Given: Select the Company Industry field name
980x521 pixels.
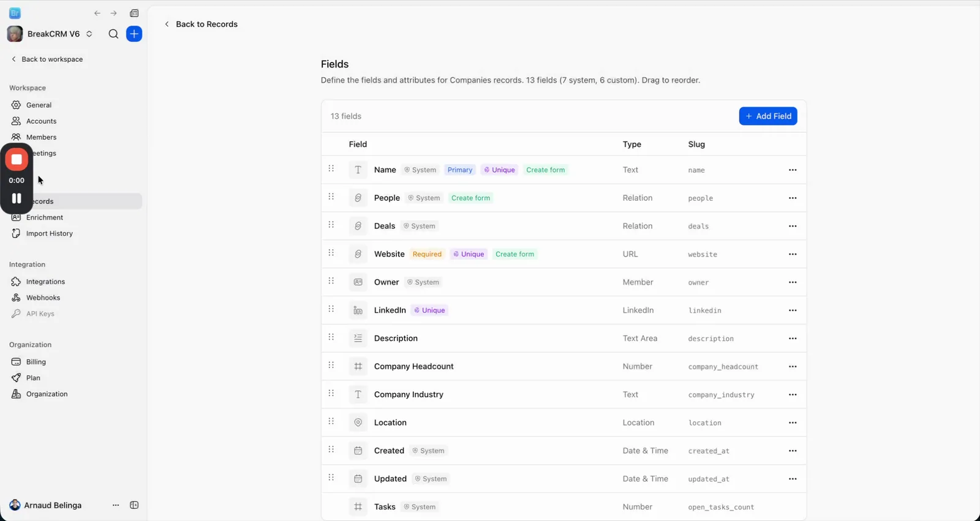Looking at the screenshot, I should pyautogui.click(x=409, y=395).
